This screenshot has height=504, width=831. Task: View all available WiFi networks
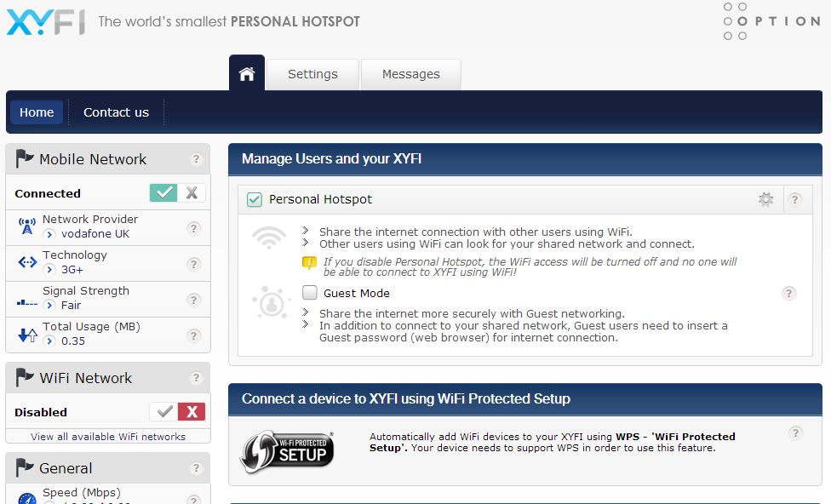(x=108, y=437)
